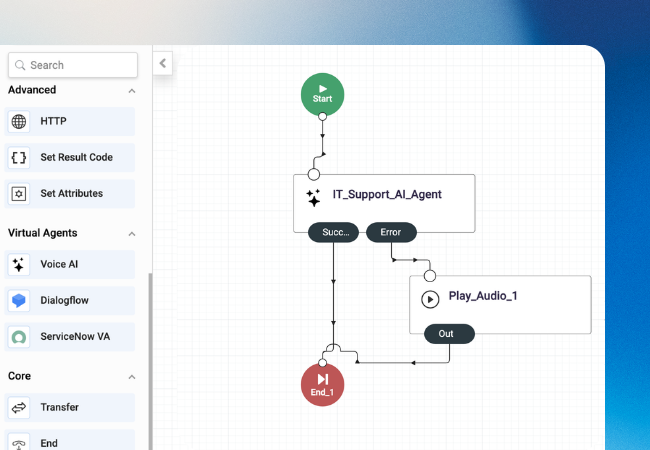The image size is (650, 450).
Task: Collapse the Virtual Agents section
Action: [132, 234]
